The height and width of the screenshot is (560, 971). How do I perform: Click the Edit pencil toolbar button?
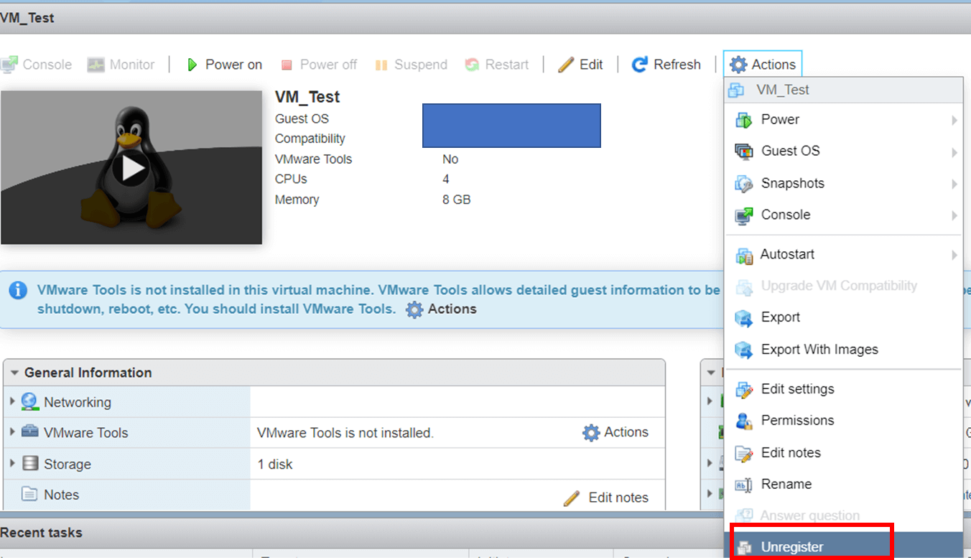coord(581,65)
